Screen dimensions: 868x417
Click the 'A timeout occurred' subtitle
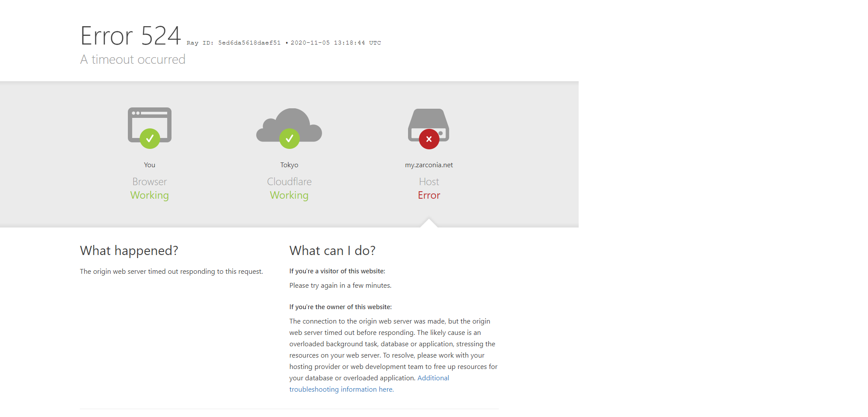(133, 59)
